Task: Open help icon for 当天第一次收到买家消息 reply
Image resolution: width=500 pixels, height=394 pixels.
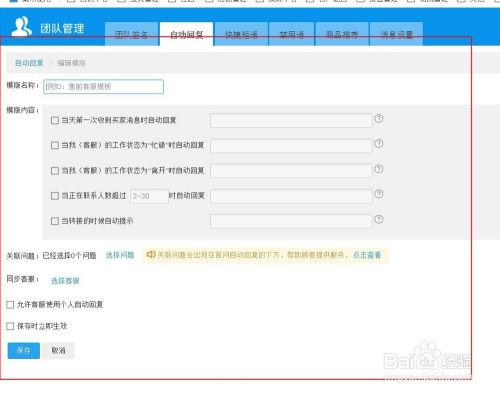Action: [x=379, y=118]
